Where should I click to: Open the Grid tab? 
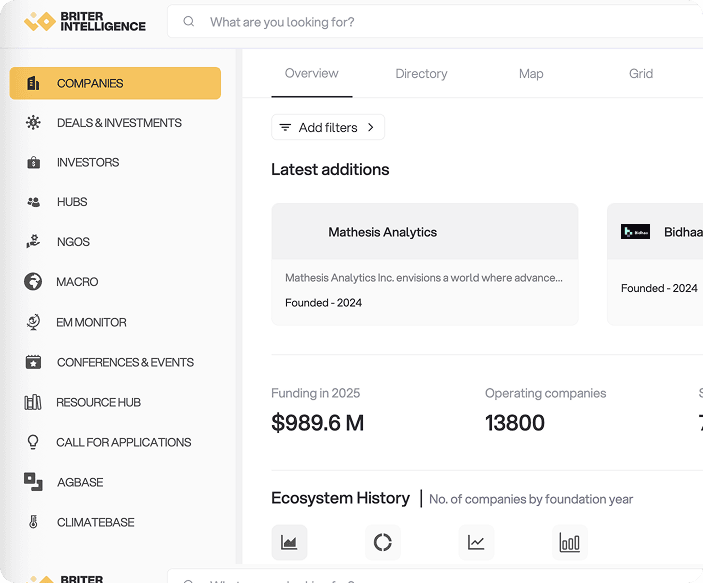(x=641, y=74)
